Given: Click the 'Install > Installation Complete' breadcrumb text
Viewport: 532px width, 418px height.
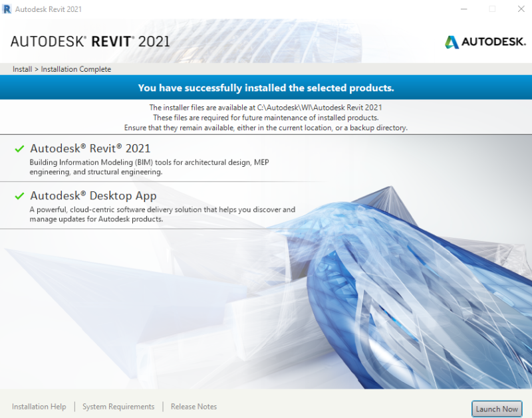Looking at the screenshot, I should coord(62,69).
